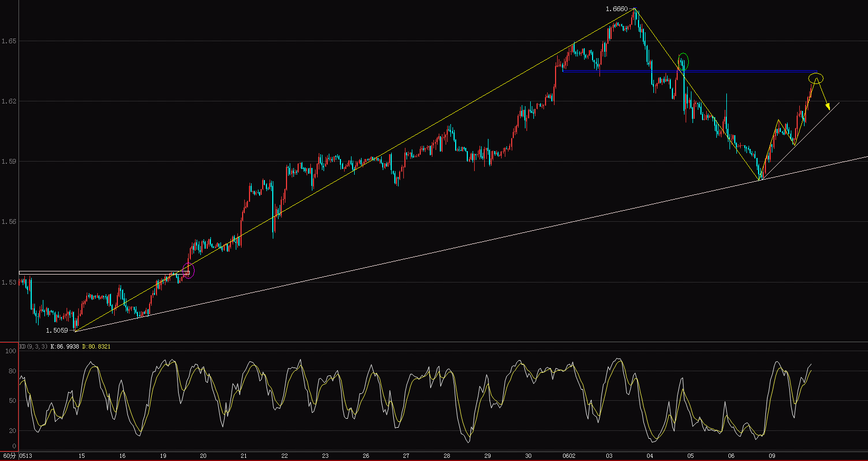Image resolution: width=868 pixels, height=461 pixels.
Task: Click the 1.59 price axis label
Action: 8,161
